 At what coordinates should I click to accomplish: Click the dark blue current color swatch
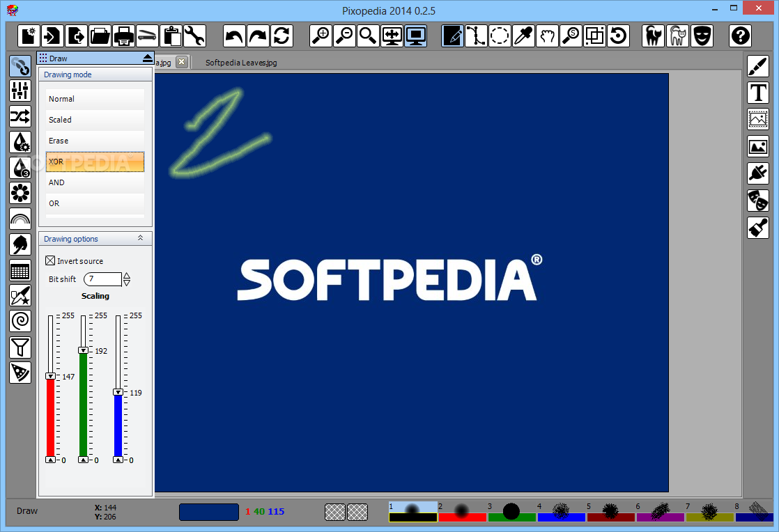click(x=208, y=512)
